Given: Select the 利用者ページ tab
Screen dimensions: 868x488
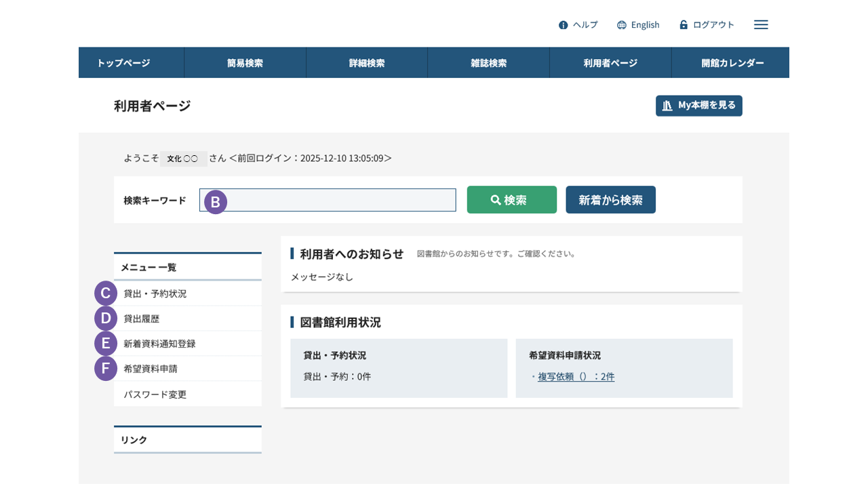Looking at the screenshot, I should [610, 63].
